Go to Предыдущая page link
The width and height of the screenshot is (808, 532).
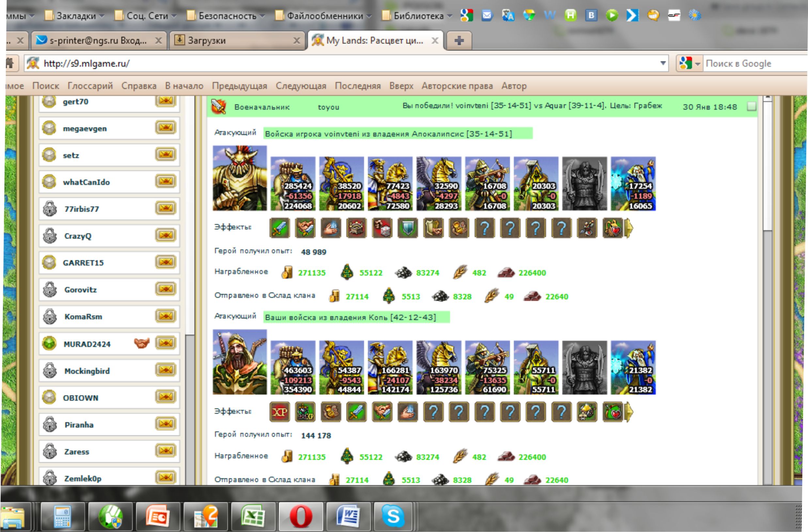(239, 86)
